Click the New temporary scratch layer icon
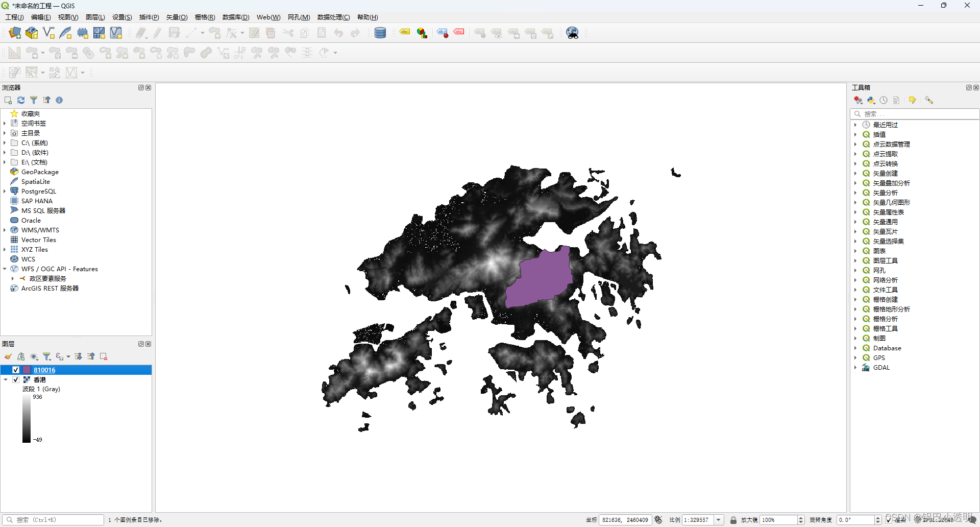Screen dimensions: 980x527 (83, 33)
